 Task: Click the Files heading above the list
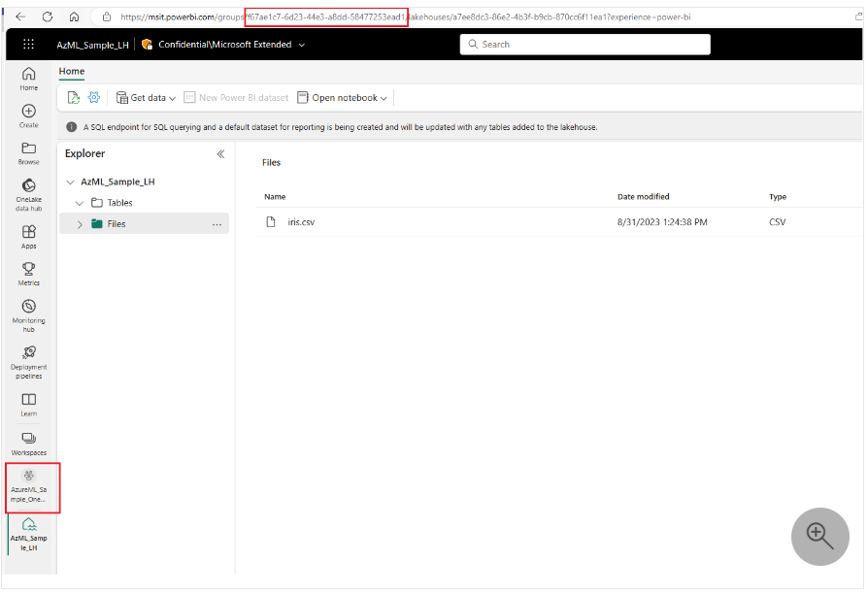point(271,163)
